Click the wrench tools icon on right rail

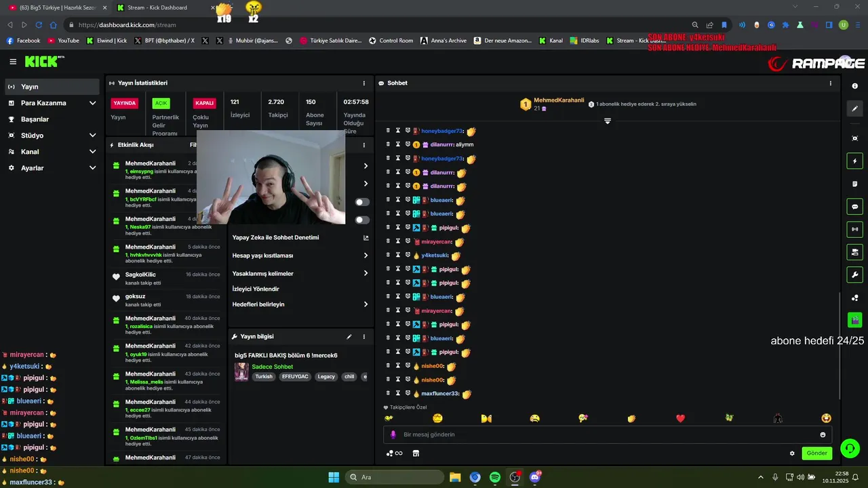tap(854, 274)
